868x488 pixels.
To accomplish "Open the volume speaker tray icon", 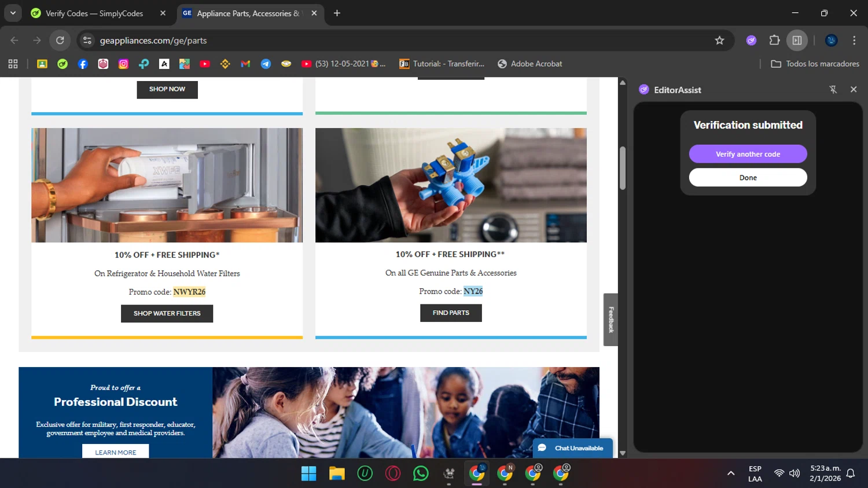I will coord(795,474).
